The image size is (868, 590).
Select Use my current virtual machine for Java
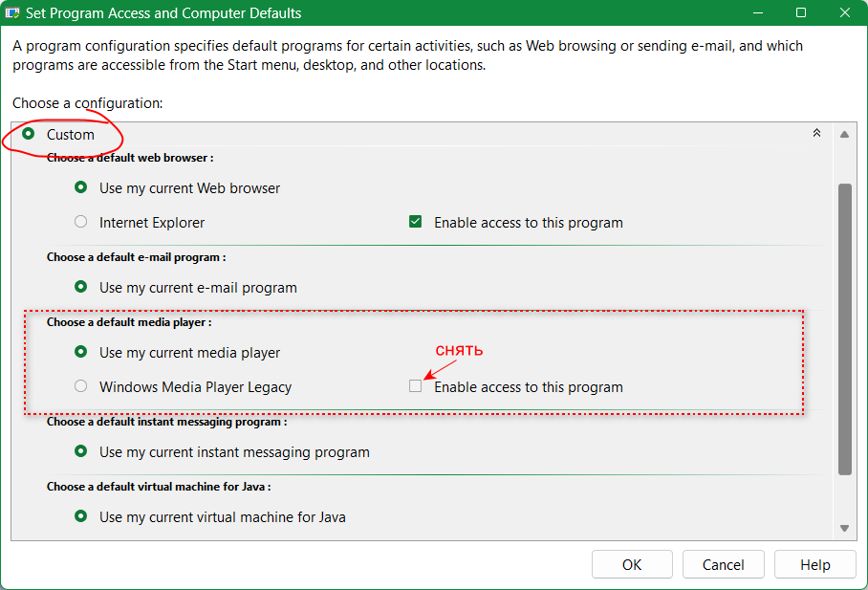[81, 516]
